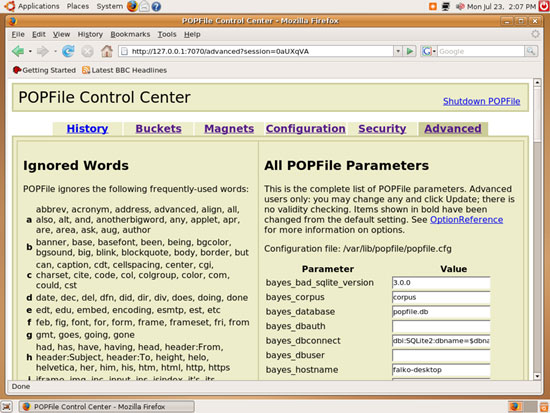The image size is (550, 413).
Task: Open the Edit menu
Action: (39, 34)
